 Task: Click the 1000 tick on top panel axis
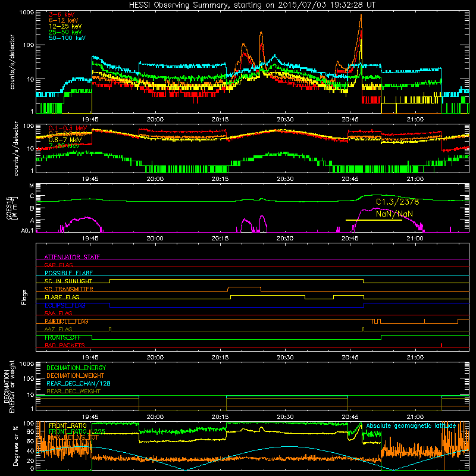click(x=26, y=12)
